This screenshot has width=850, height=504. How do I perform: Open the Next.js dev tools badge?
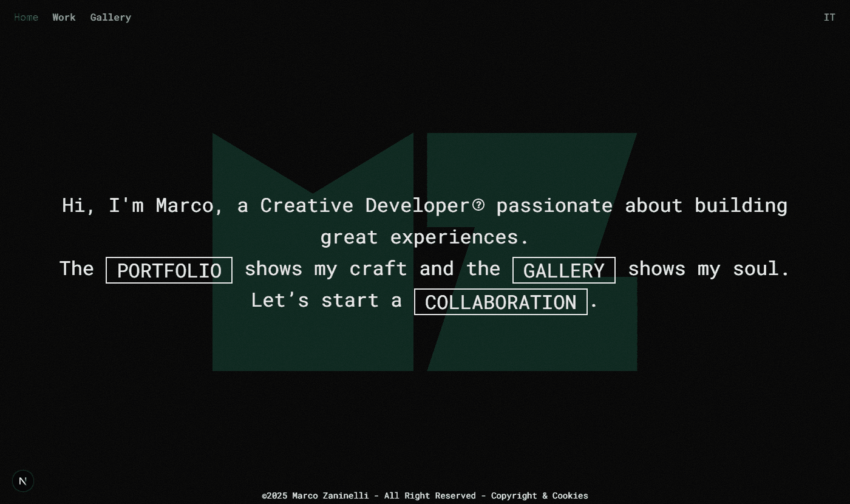tap(23, 482)
